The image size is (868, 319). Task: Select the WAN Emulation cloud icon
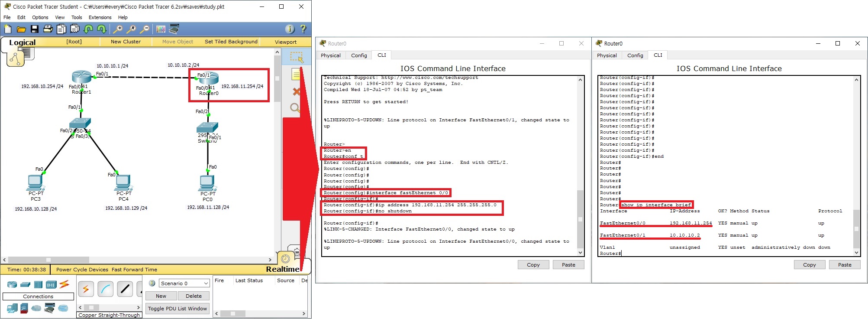36,308
